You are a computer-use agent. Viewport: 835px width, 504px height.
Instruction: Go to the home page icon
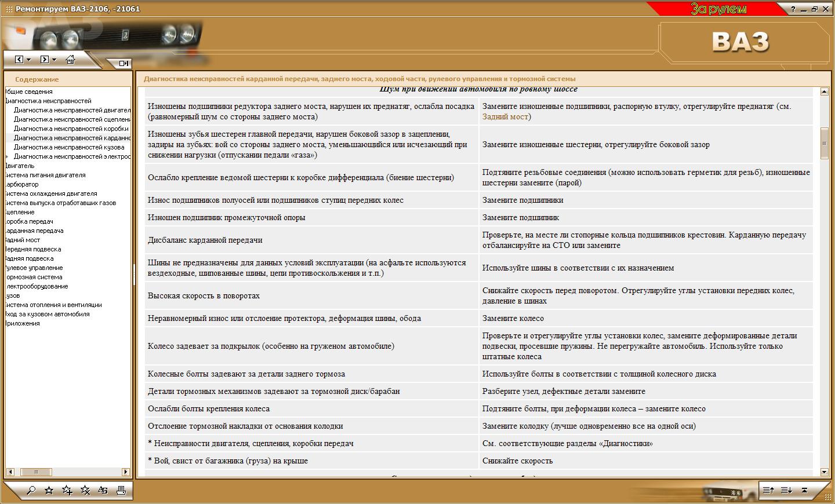[70, 59]
